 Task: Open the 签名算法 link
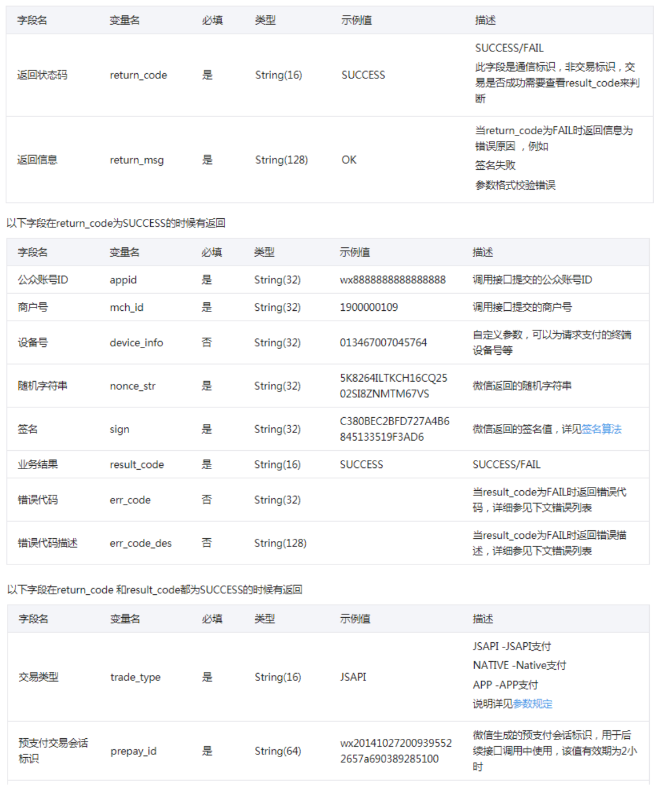tap(601, 429)
